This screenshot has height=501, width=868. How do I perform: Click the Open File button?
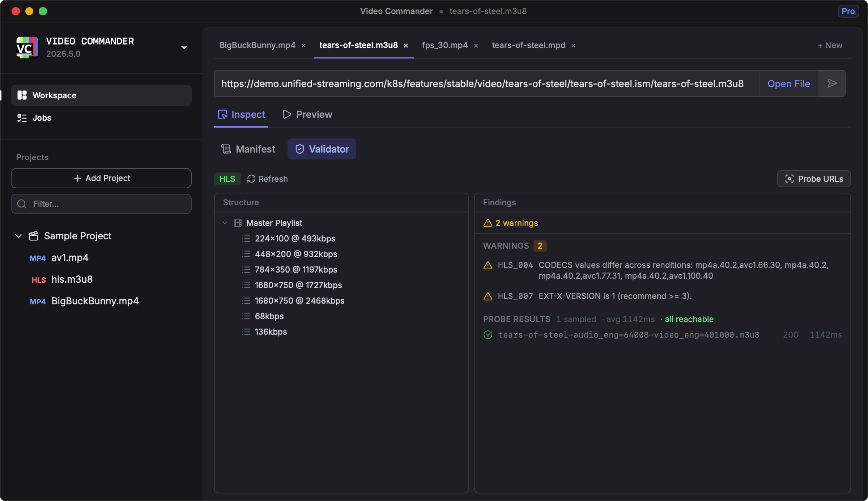[x=788, y=83]
